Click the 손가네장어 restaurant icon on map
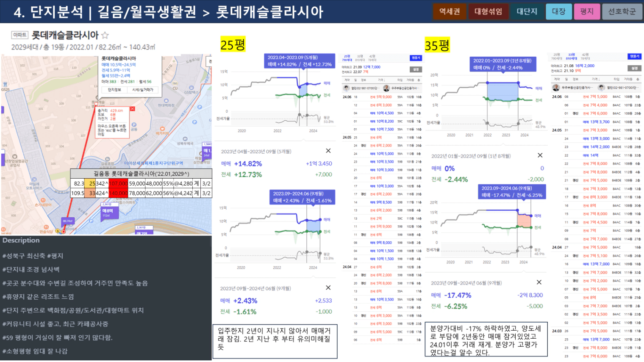Screen dimensions: 644x362 pyautogui.click(x=43, y=200)
